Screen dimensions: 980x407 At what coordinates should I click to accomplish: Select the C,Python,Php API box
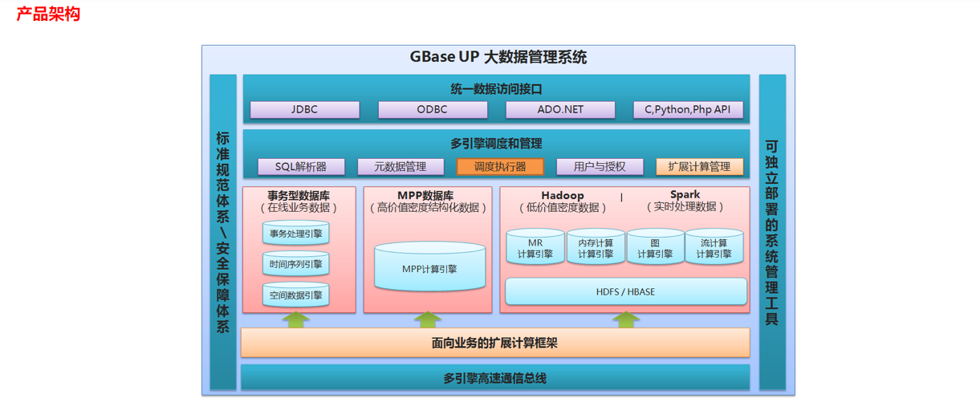[689, 110]
